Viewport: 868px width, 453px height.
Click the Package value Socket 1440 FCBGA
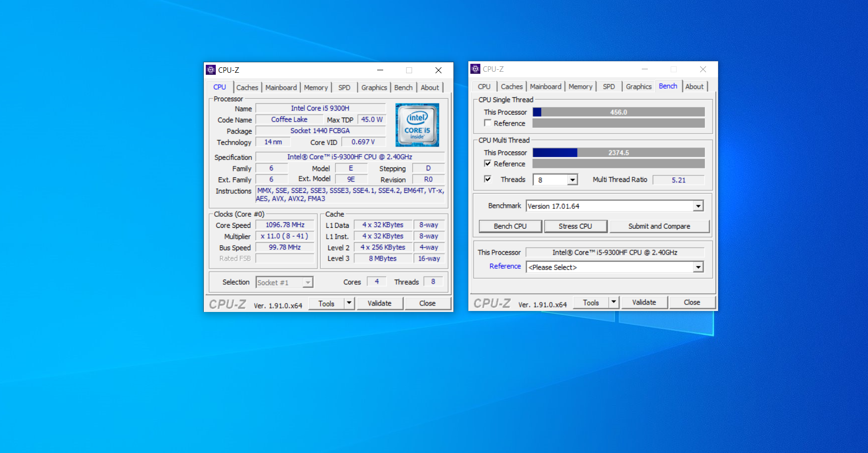[320, 131]
